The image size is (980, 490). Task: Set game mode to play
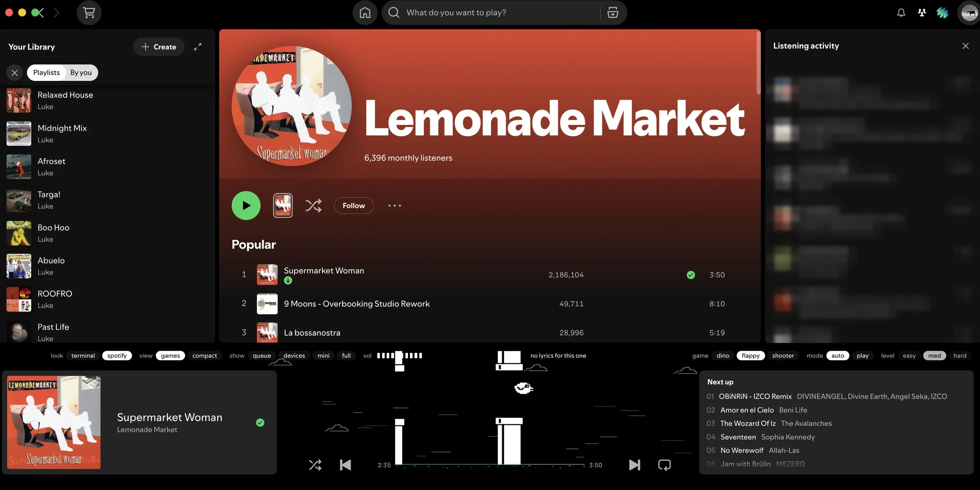click(x=862, y=356)
